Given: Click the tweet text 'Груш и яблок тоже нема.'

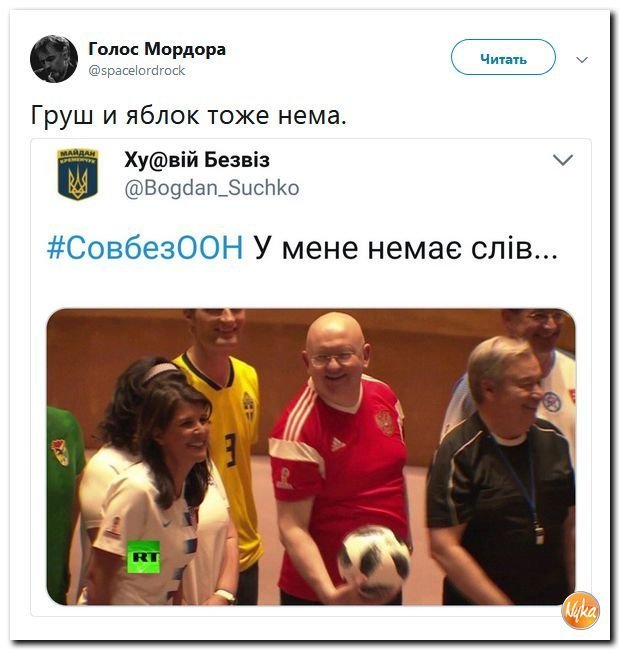Looking at the screenshot, I should [x=188, y=115].
